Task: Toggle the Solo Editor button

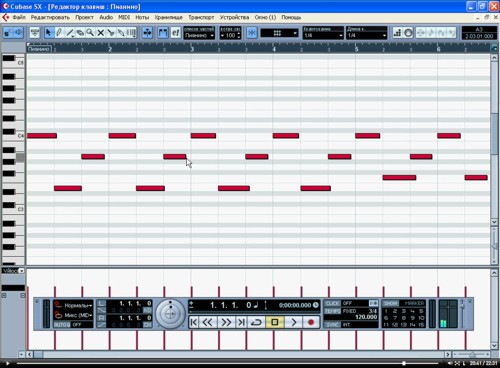Action: pos(8,33)
